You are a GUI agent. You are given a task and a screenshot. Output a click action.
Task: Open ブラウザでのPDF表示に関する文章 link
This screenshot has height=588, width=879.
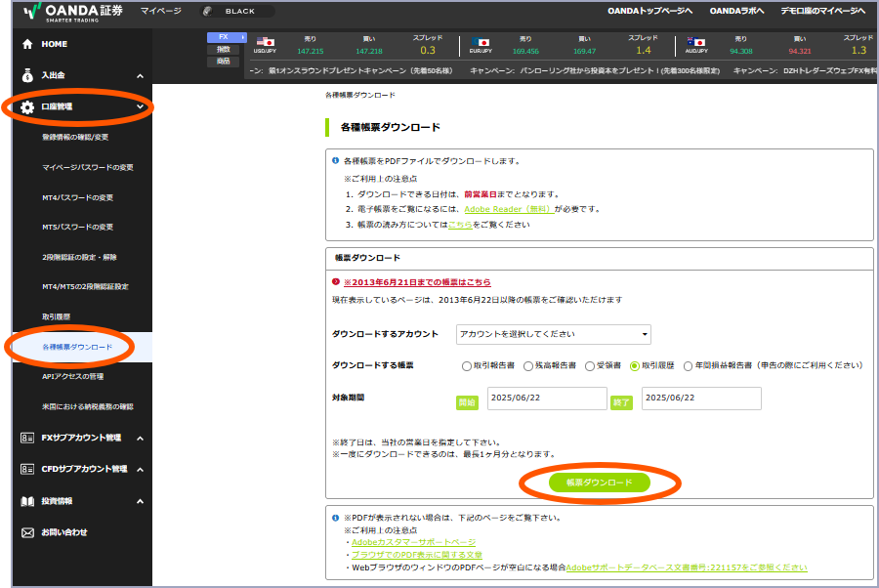click(417, 555)
